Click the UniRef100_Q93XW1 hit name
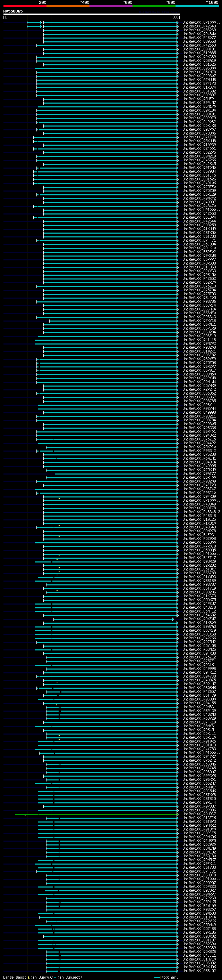This screenshot has height=980, width=222. tap(199, 114)
